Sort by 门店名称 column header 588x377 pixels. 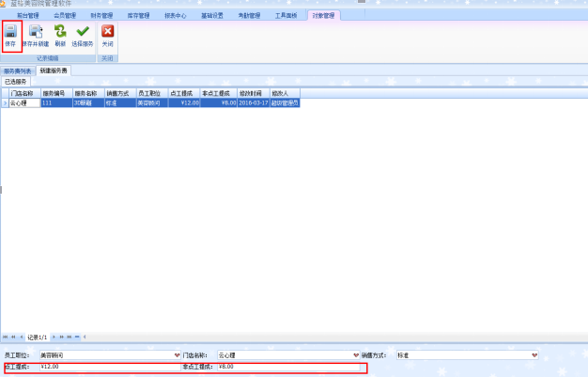24,93
